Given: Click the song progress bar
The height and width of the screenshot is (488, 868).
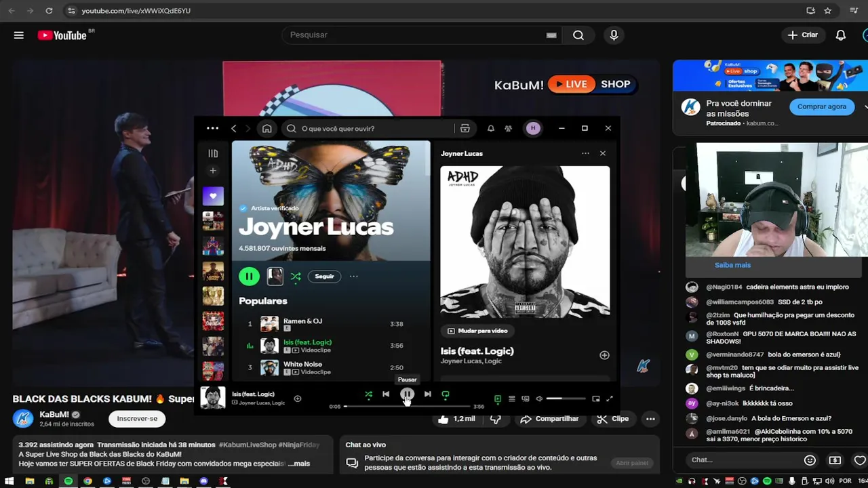Looking at the screenshot, I should [407, 406].
